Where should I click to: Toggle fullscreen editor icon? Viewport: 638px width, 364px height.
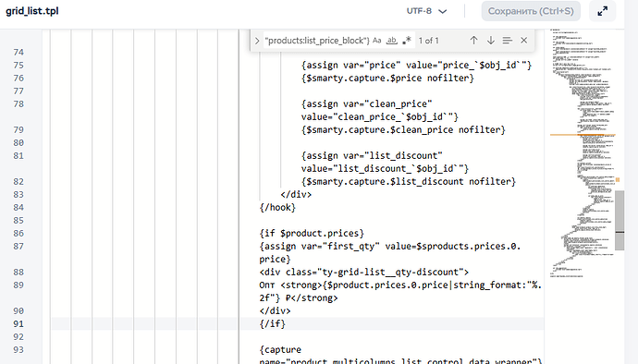coord(602,11)
